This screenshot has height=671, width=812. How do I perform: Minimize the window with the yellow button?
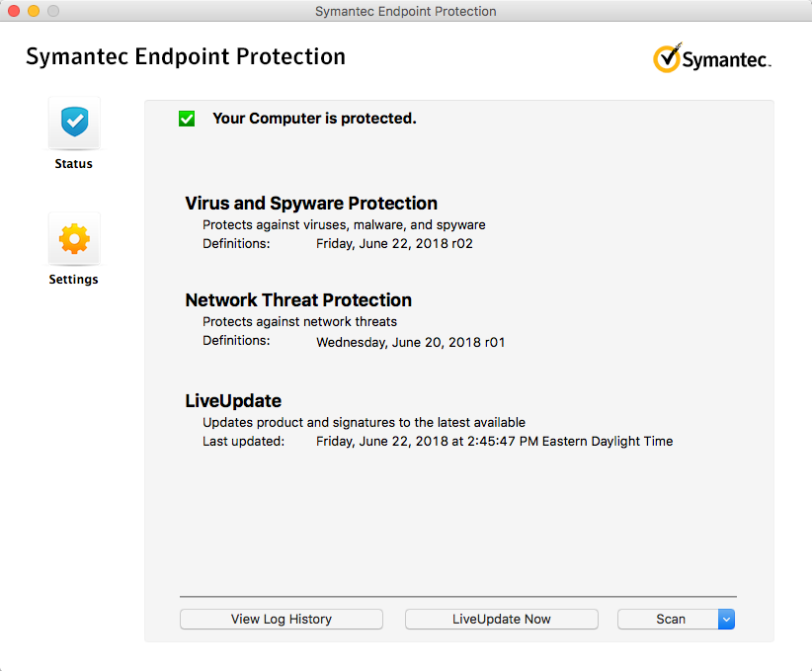(x=34, y=11)
